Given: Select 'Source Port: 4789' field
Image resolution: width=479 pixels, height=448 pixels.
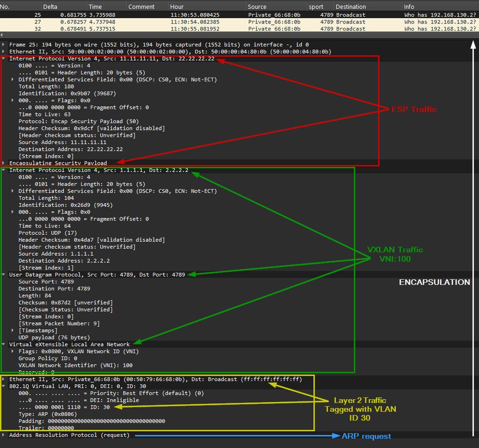Looking at the screenshot, I should point(46,282).
